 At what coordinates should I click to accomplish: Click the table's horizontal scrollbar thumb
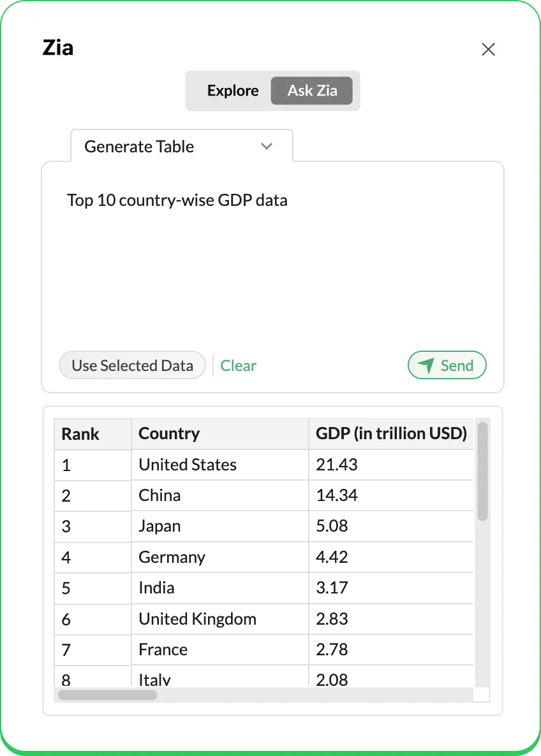(107, 695)
